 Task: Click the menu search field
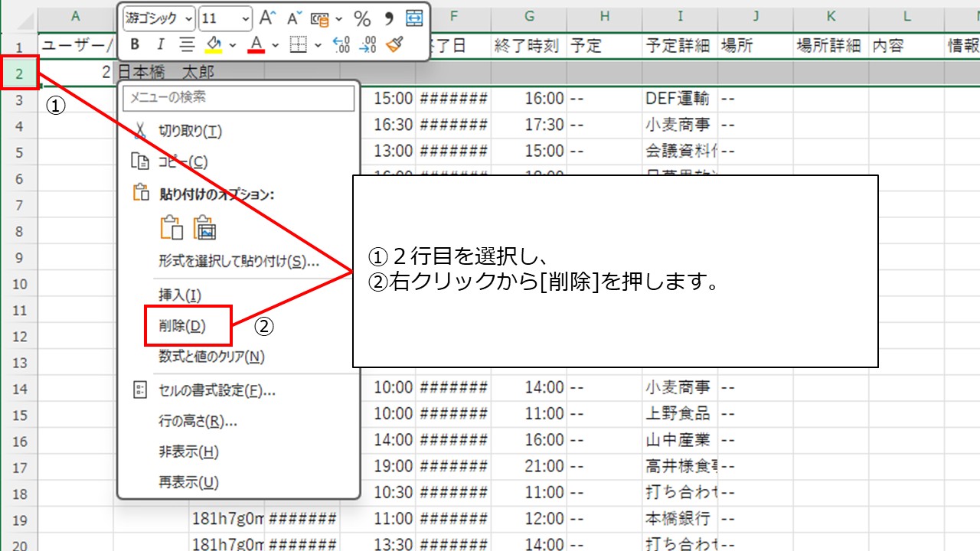point(238,98)
